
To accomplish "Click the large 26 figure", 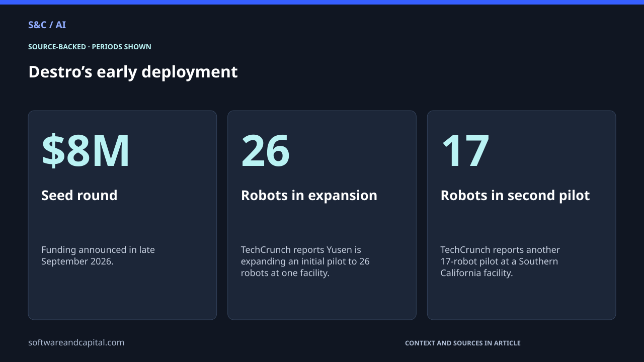I will [x=265, y=150].
